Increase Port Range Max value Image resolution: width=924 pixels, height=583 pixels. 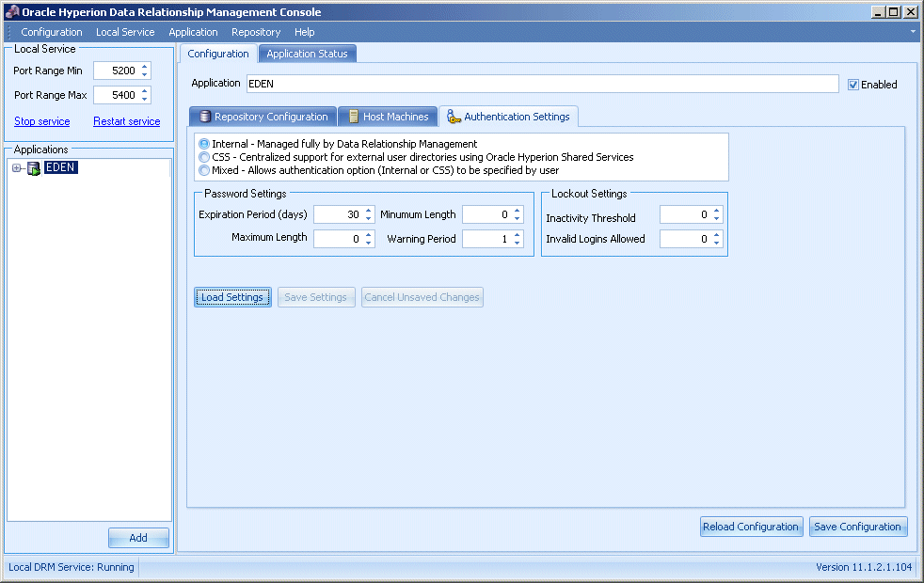click(144, 90)
